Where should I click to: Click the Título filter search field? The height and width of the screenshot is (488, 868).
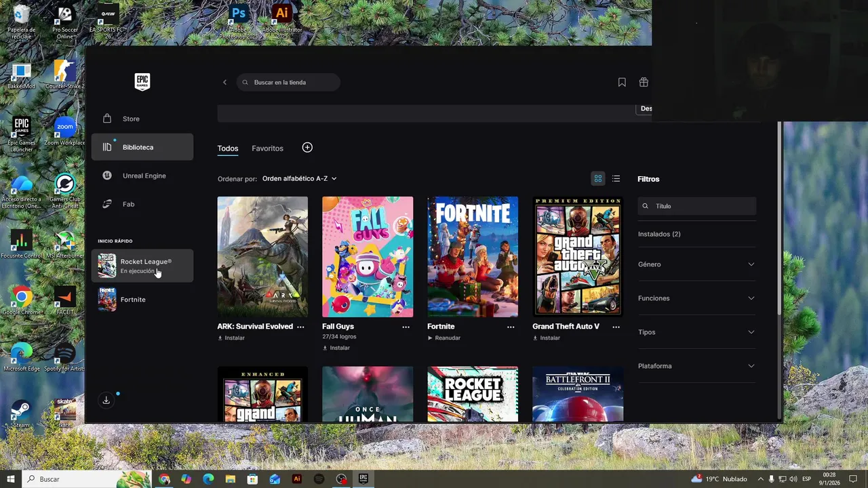pos(697,206)
